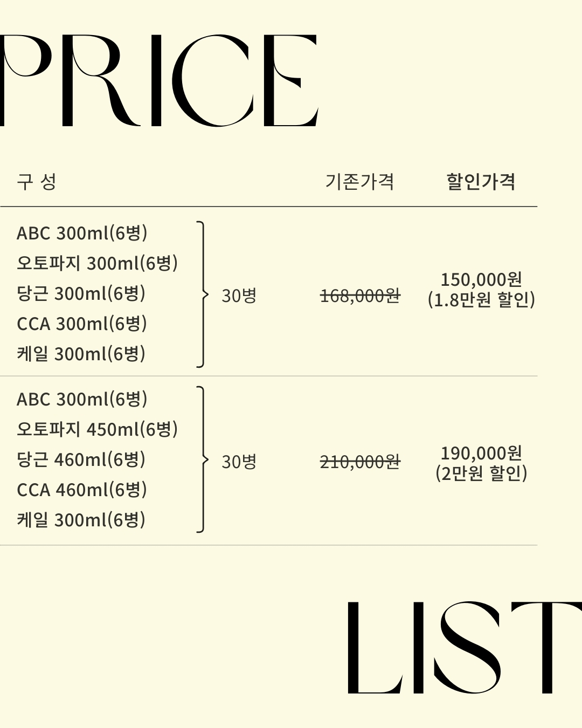Click ABC 300ml(6병) in the 150,000원 set
Image resolution: width=582 pixels, height=728 pixels.
[82, 233]
